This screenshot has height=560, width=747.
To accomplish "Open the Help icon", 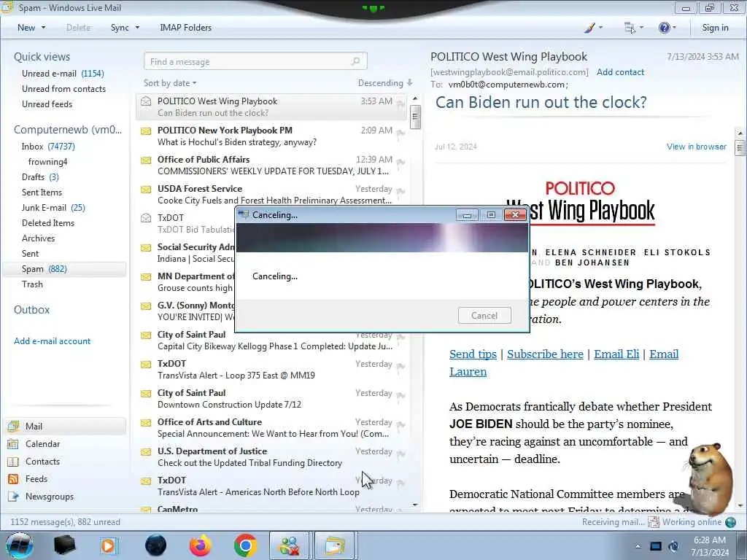I will pyautogui.click(x=664, y=28).
